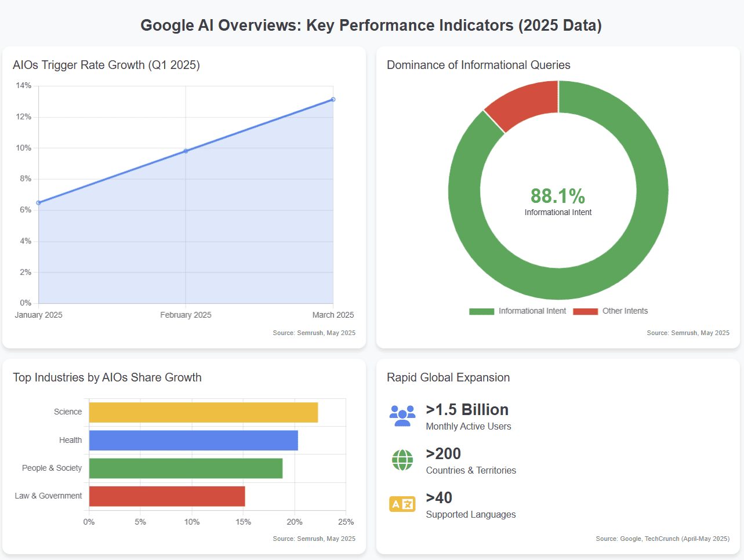This screenshot has height=560, width=744.
Task: Click 'Countries & Territories' label
Action: [471, 471]
